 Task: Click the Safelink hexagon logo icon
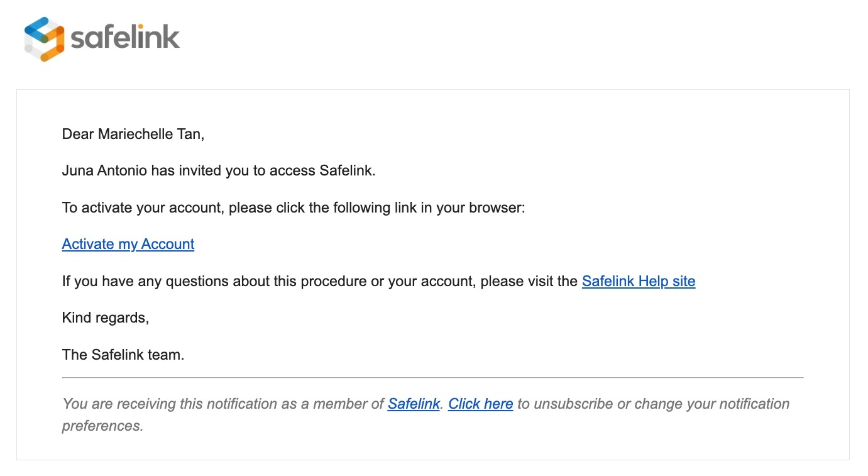pyautogui.click(x=44, y=39)
